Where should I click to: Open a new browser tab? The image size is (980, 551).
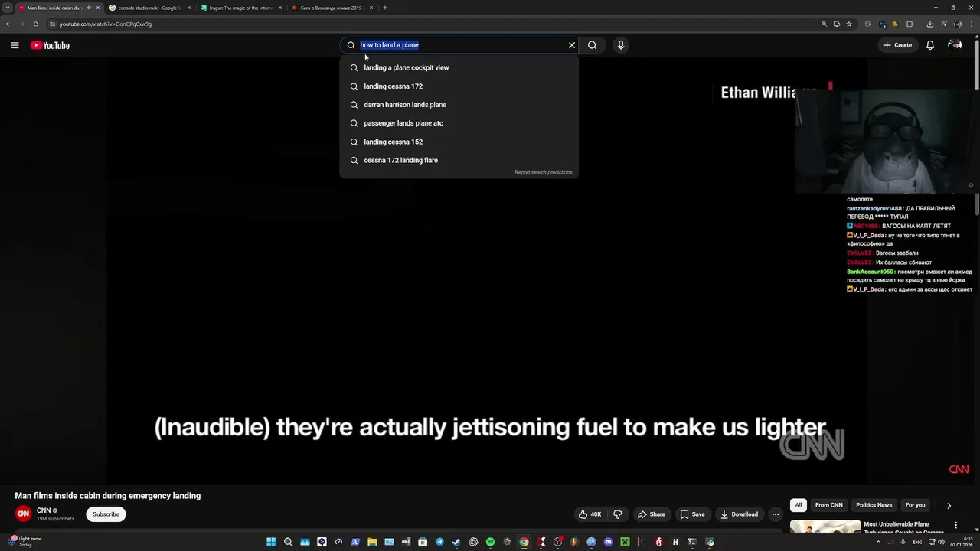(x=385, y=8)
